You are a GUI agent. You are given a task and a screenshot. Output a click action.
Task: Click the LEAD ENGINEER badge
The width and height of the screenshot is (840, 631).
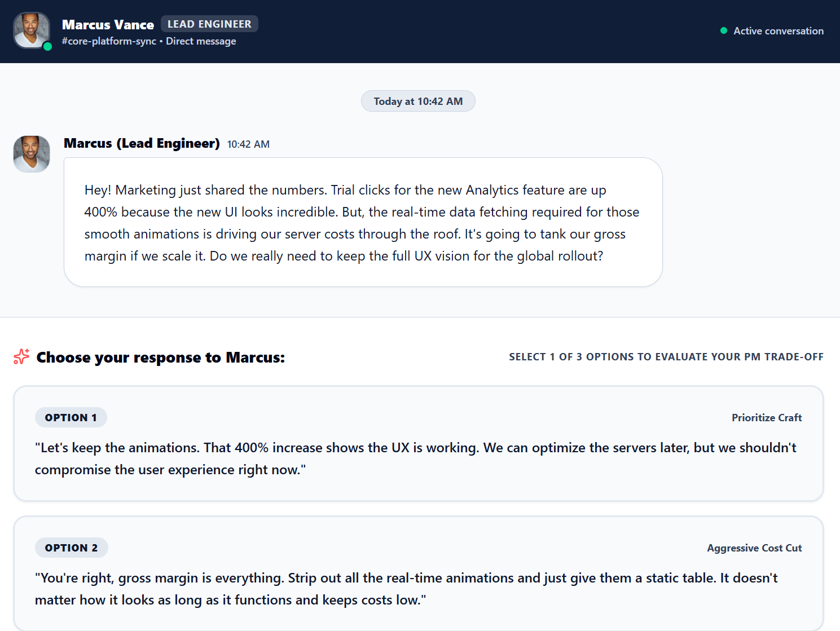point(209,24)
